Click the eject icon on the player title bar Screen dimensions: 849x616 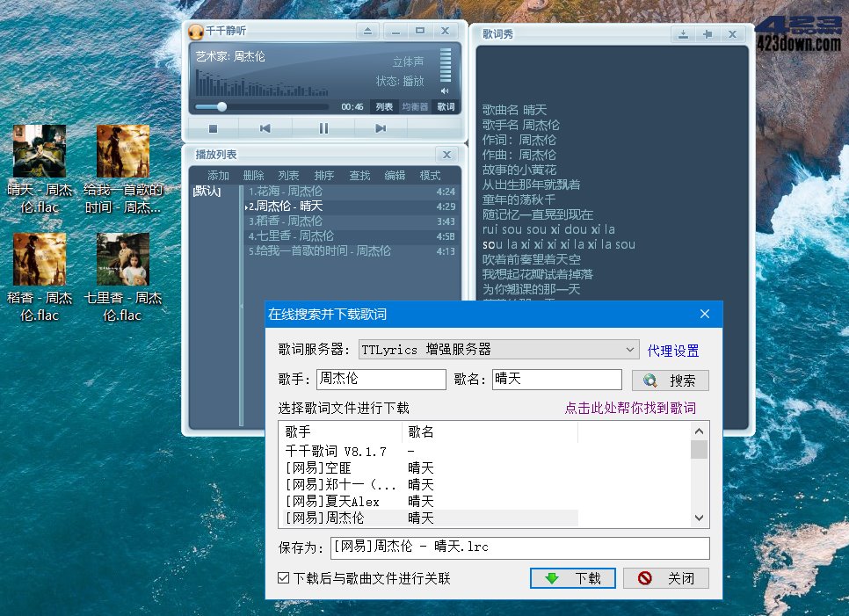[367, 31]
